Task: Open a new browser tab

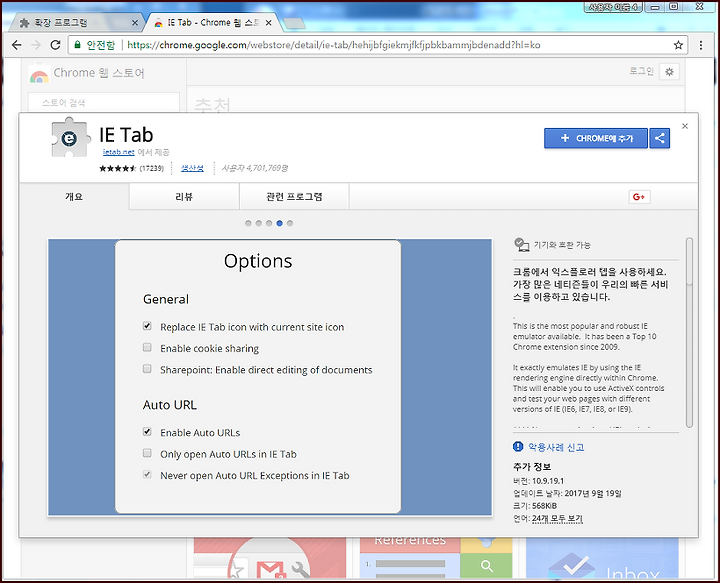Action: pyautogui.click(x=294, y=23)
